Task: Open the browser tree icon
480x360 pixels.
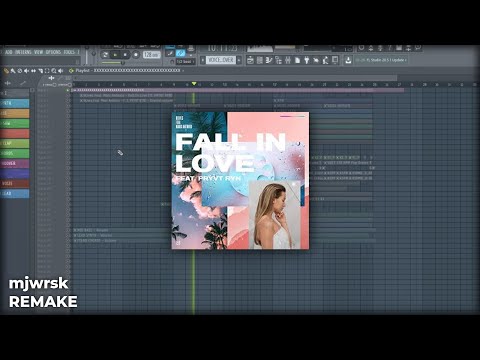Action: pyautogui.click(x=278, y=60)
